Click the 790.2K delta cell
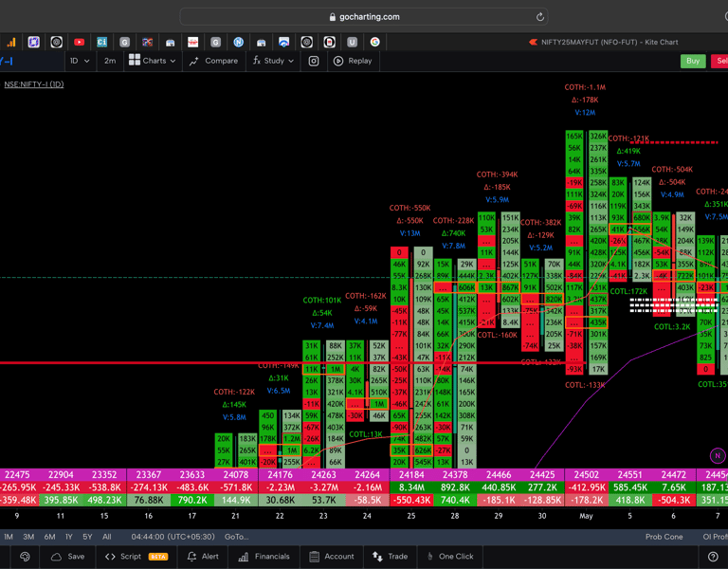This screenshot has width=728, height=569. [x=192, y=501]
